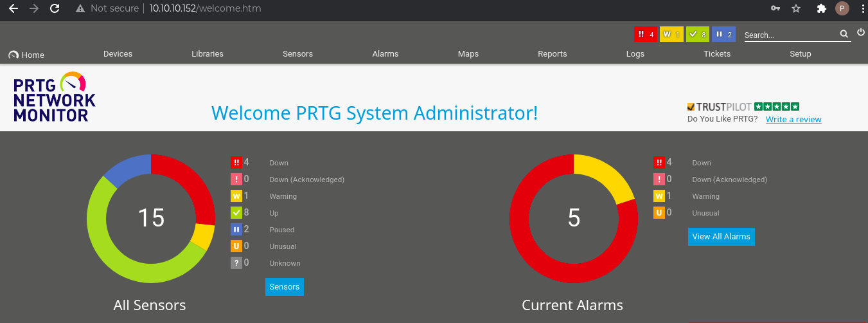Screen dimensions: 868x323
Task: Click the PRTG Network Monitor logo
Action: pos(54,97)
